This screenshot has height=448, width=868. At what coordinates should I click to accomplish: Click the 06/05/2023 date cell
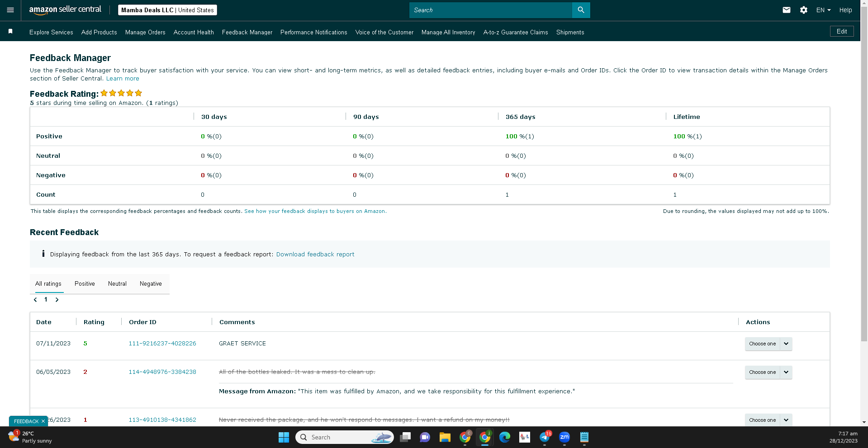point(53,372)
